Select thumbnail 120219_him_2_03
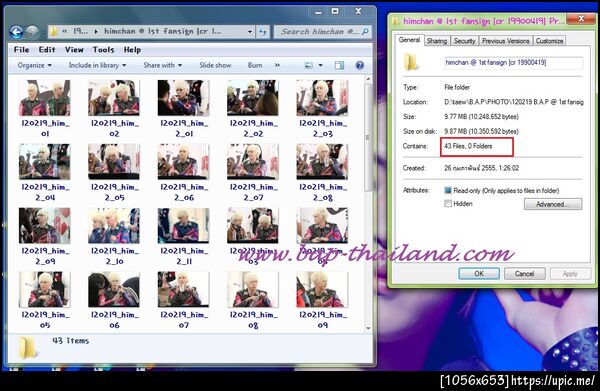The height and width of the screenshot is (391, 600). coord(322,98)
